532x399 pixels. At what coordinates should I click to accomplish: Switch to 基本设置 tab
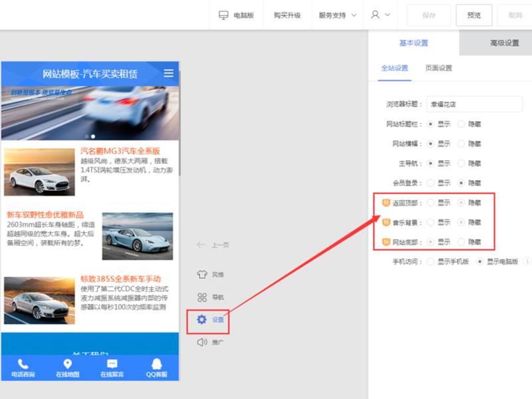[414, 43]
